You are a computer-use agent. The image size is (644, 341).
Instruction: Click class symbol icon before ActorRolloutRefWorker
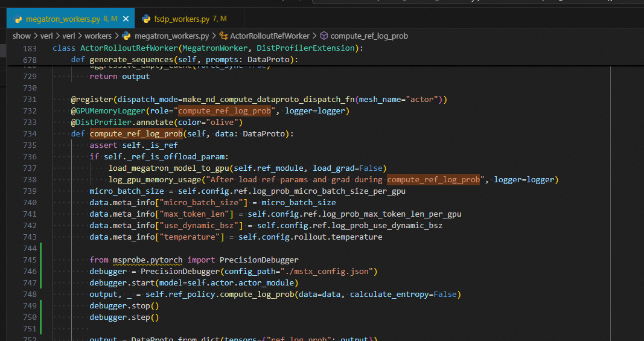point(223,36)
